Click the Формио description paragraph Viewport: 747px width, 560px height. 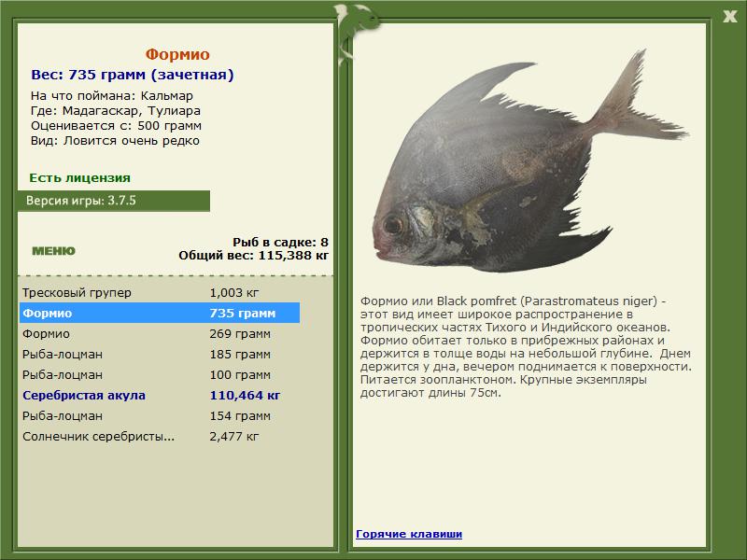coord(526,346)
